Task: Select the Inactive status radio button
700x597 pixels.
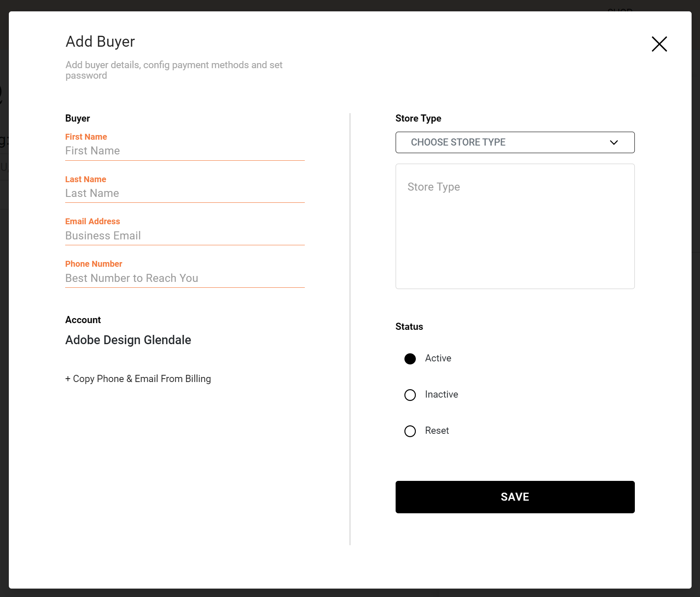Action: coord(410,395)
